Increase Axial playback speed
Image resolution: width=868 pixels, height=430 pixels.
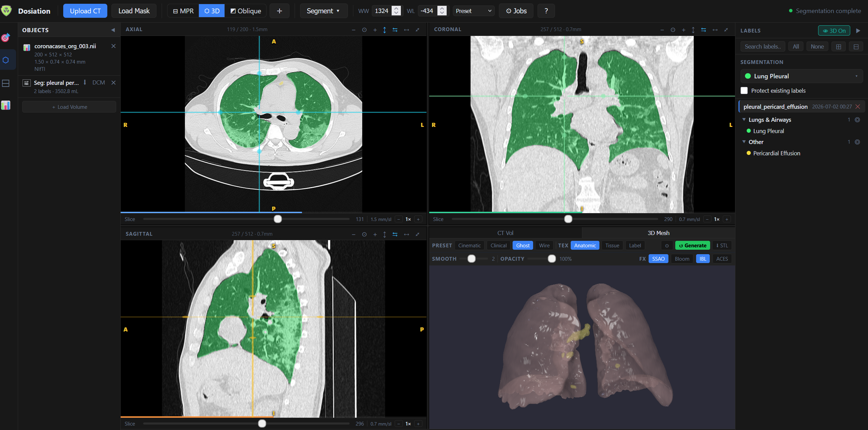[418, 219]
